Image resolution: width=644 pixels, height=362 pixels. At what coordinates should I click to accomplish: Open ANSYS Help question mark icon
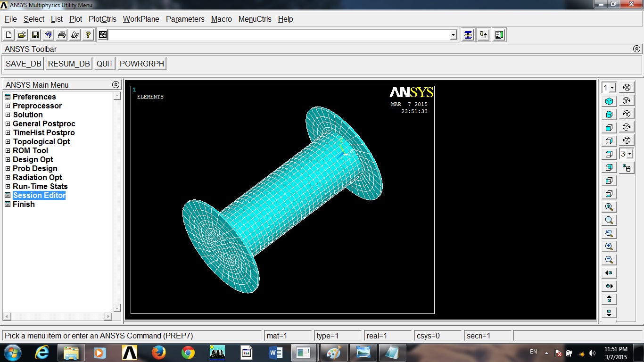88,35
